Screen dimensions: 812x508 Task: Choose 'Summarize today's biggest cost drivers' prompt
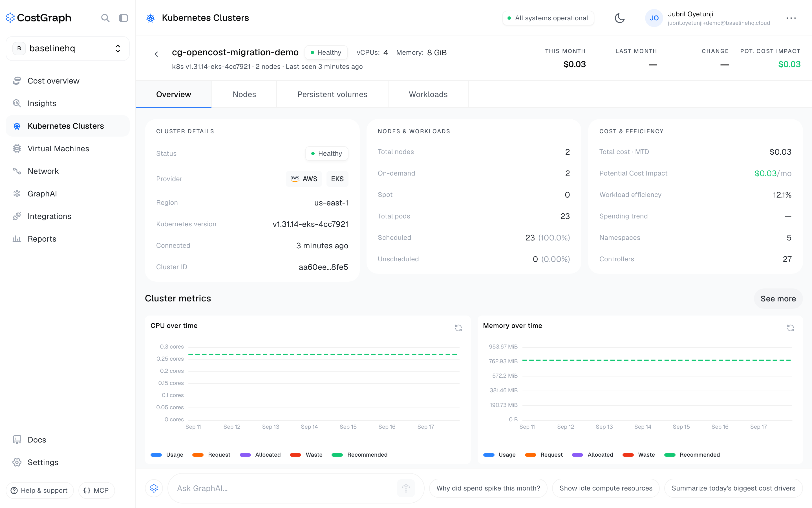[734, 488]
